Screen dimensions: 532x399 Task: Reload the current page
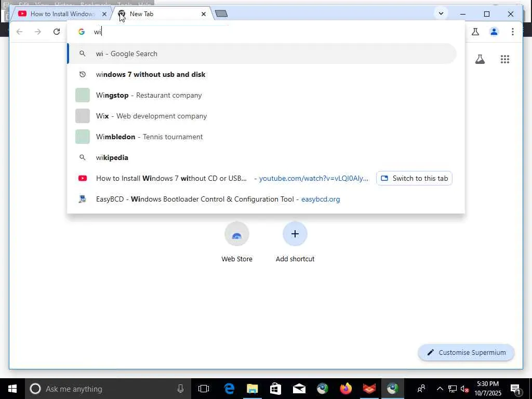coord(56,32)
